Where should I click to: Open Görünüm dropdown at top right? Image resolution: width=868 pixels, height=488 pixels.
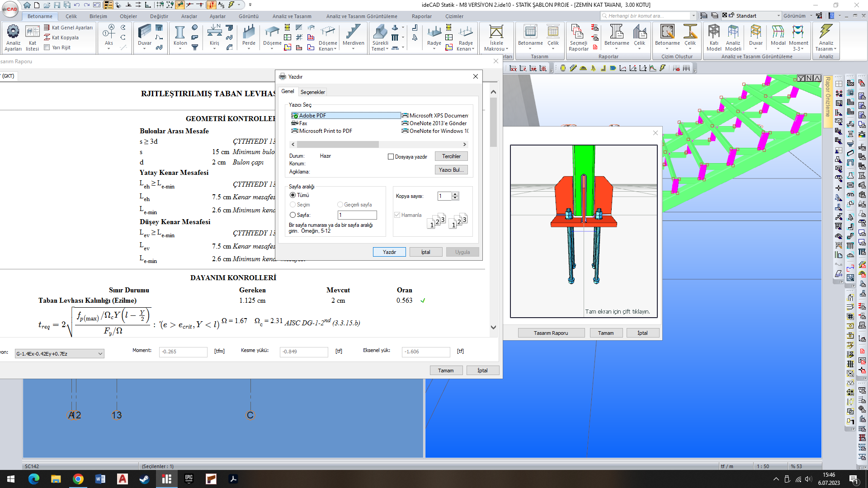(x=798, y=16)
